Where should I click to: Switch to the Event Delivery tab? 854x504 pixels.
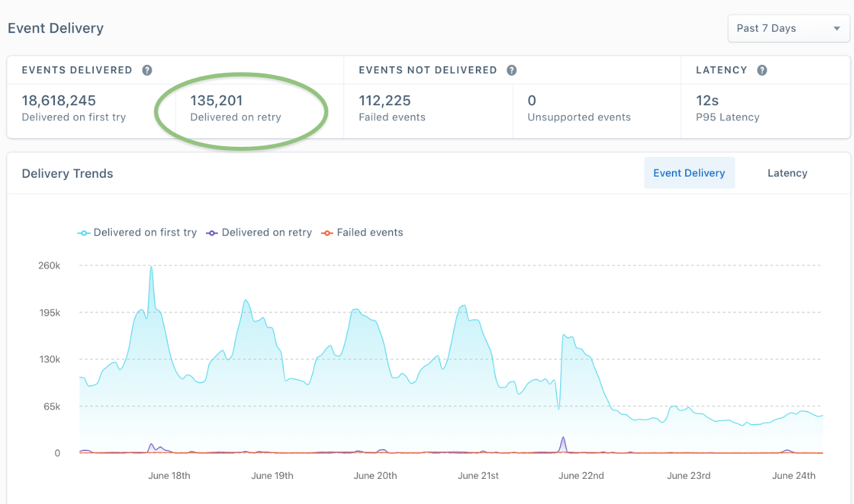click(x=689, y=173)
